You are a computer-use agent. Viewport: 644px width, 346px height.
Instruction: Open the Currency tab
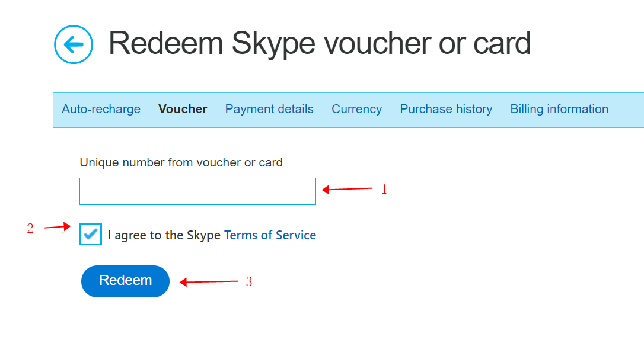point(356,109)
